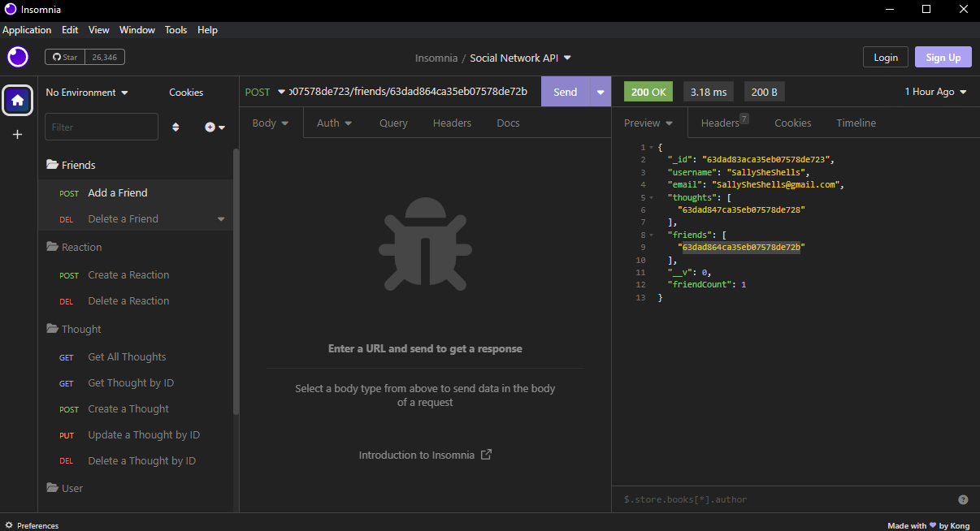Switch to the request Headers tab
This screenshot has width=980, height=531.
coord(452,123)
